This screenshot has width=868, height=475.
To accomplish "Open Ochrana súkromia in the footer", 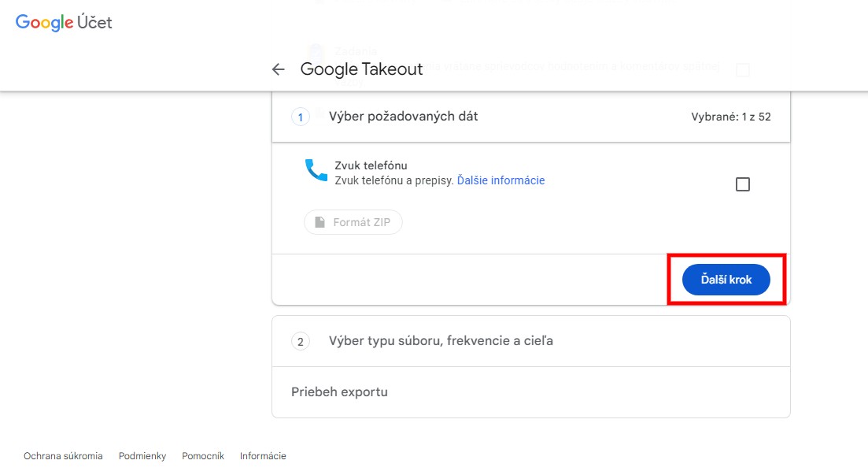I will [x=63, y=456].
